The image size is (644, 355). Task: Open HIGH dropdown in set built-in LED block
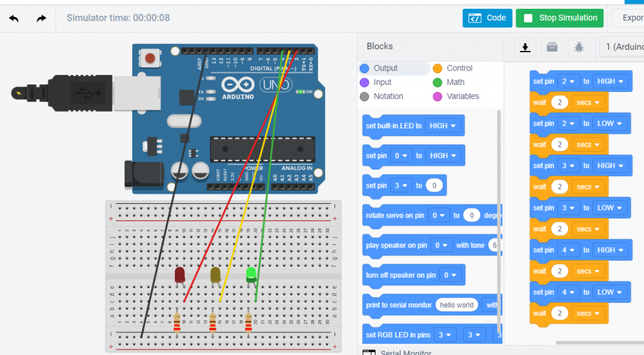(x=443, y=126)
